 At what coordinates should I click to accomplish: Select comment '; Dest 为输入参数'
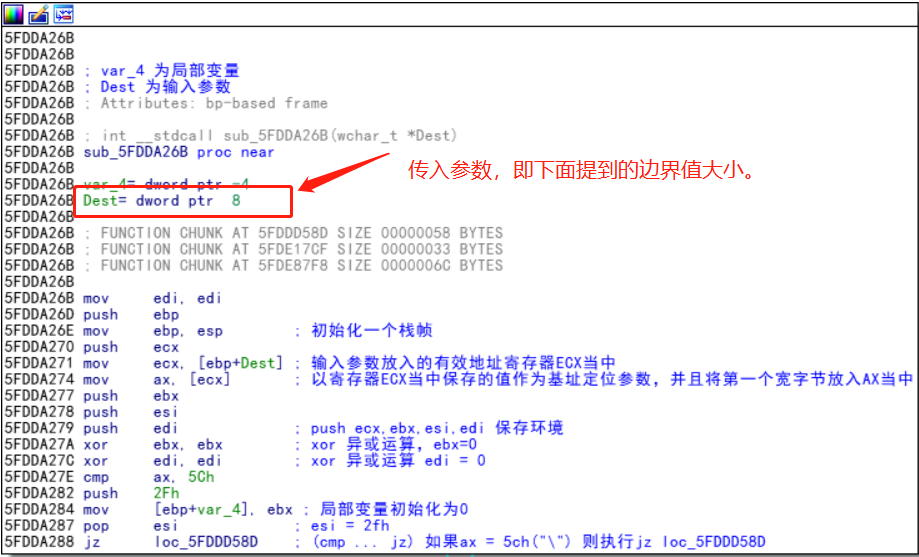coord(156,87)
